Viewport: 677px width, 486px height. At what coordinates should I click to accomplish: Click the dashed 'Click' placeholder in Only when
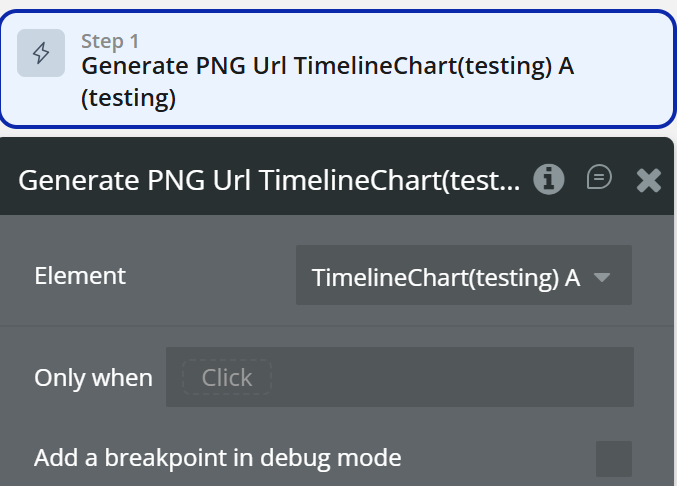tap(227, 378)
